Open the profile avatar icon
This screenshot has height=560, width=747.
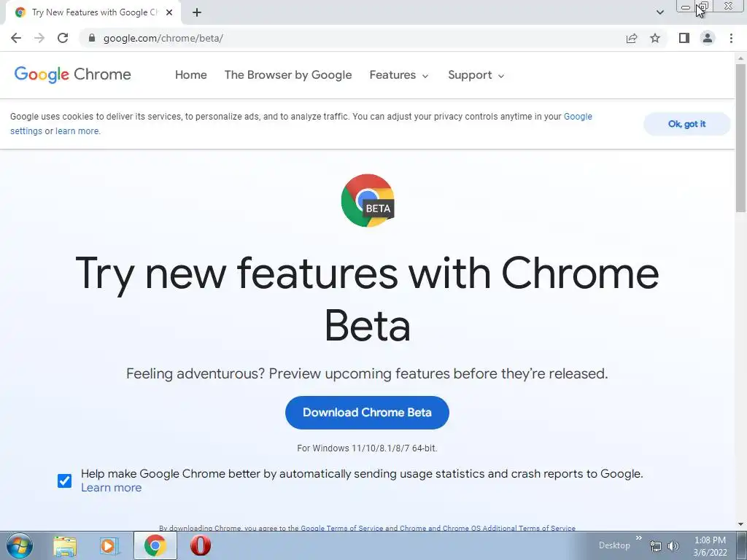tap(708, 38)
